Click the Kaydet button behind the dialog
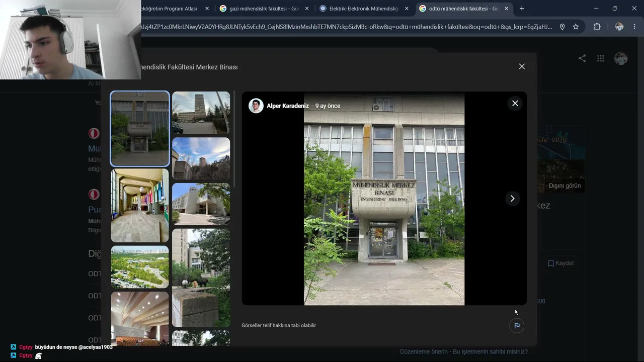 pyautogui.click(x=560, y=263)
